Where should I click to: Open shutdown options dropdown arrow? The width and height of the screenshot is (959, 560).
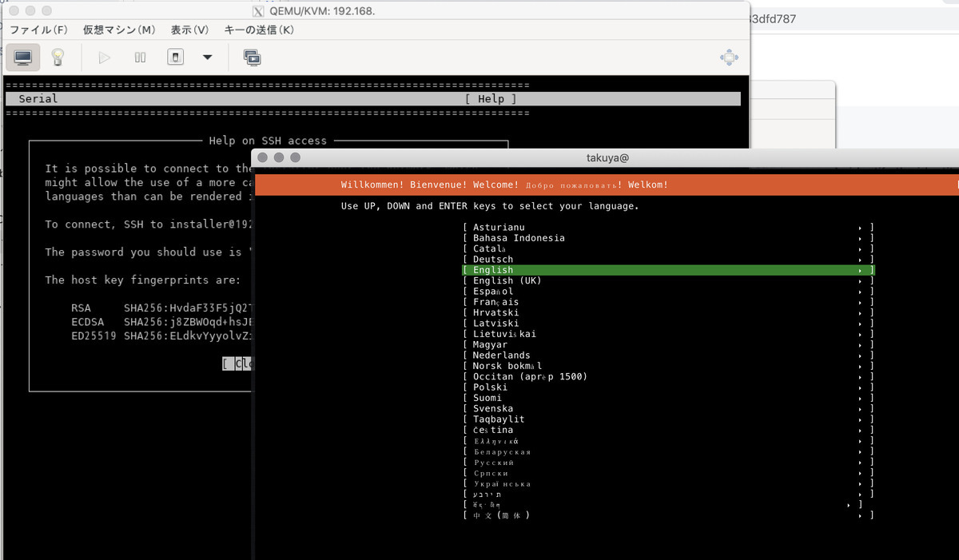tap(208, 58)
